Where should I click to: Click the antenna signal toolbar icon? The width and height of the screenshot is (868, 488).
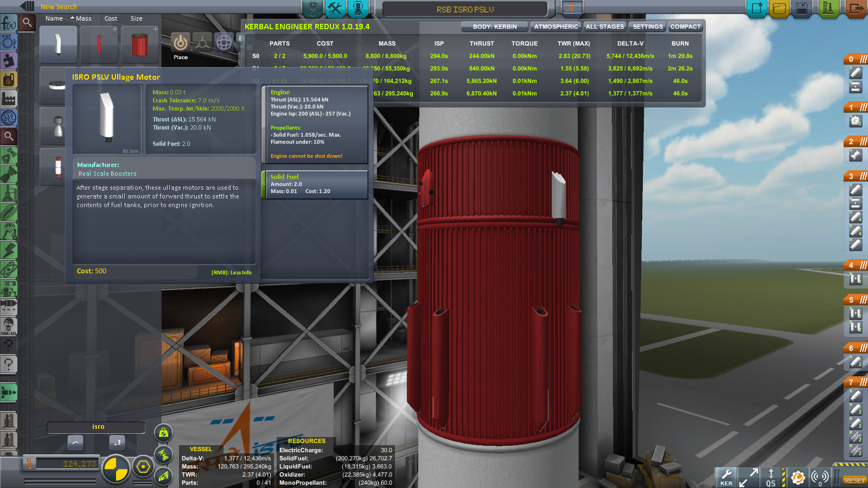820,477
